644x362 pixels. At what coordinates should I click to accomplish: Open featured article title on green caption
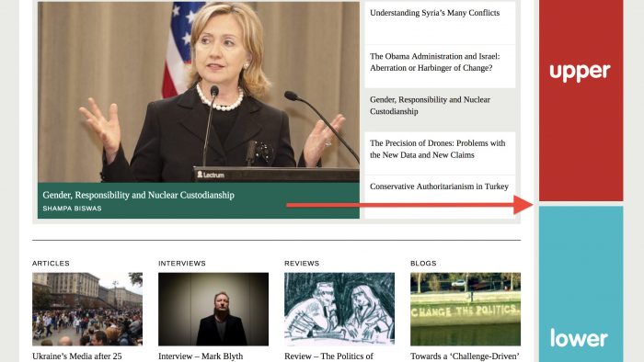138,195
